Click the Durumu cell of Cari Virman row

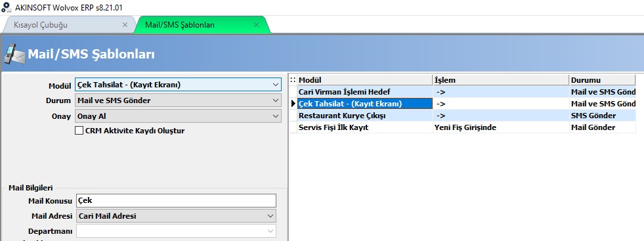[602, 92]
